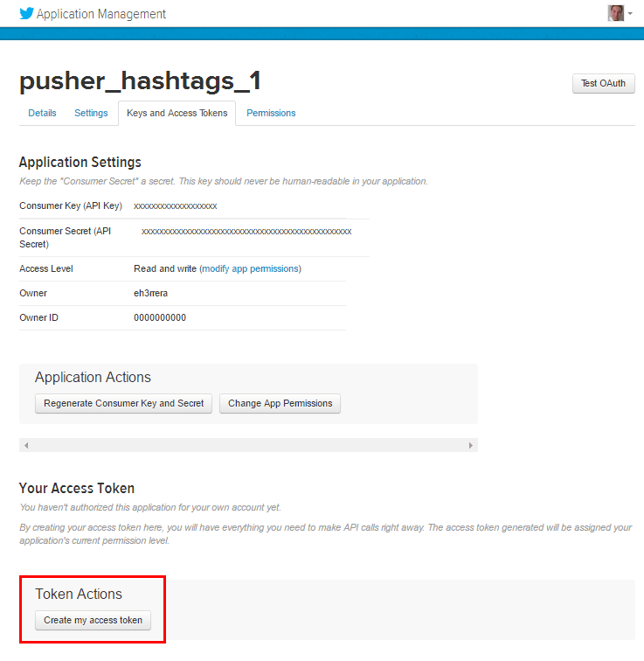Expand the account dropdown caret

pyautogui.click(x=630, y=14)
